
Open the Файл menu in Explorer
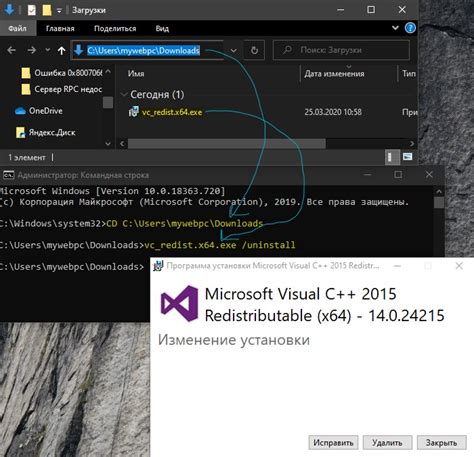coord(17,29)
